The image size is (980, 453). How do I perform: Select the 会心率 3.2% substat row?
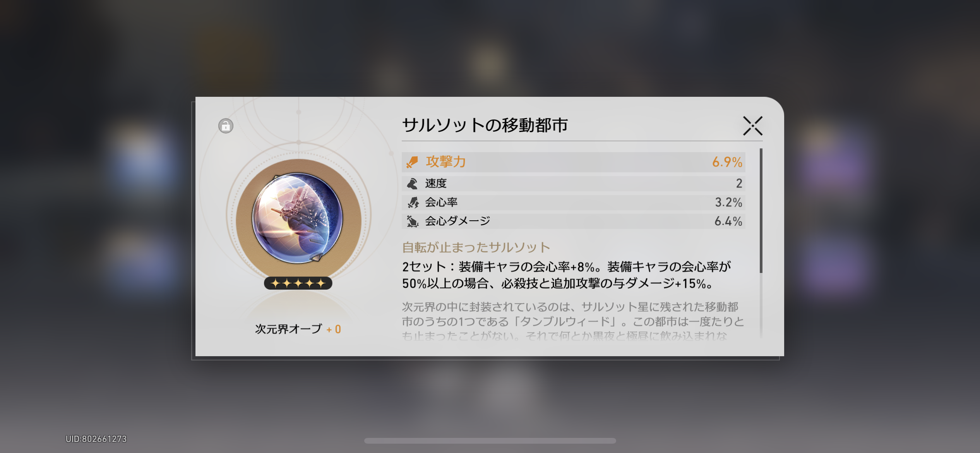point(573,202)
